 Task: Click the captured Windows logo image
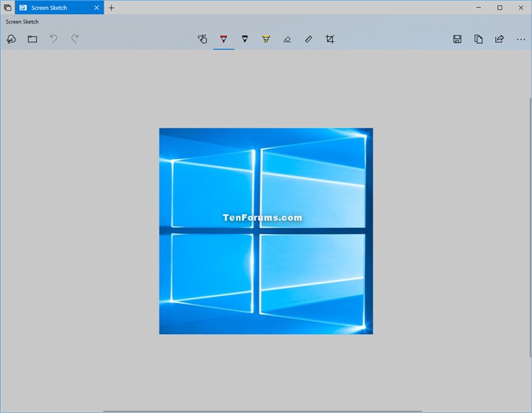tap(266, 231)
